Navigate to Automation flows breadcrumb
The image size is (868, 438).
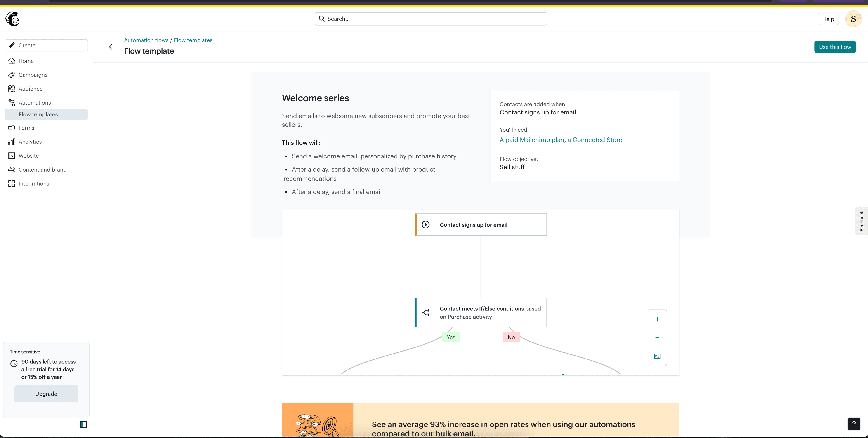[x=146, y=40]
